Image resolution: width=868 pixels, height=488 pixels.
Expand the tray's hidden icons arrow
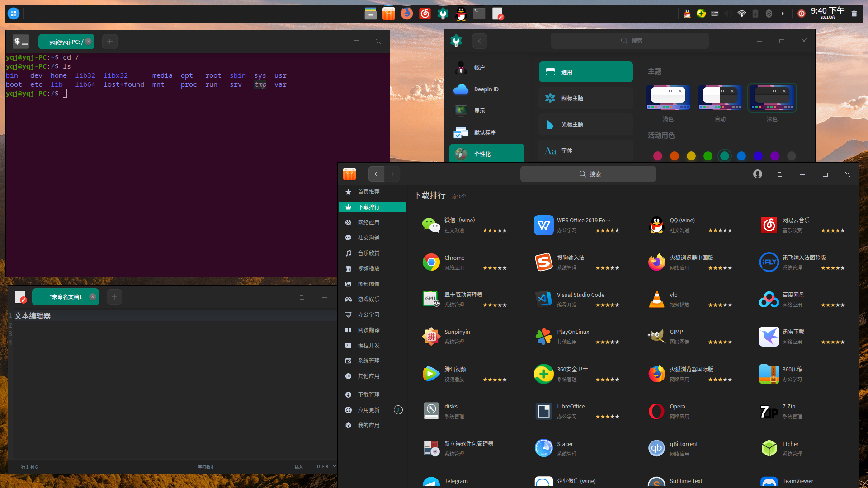coord(783,14)
